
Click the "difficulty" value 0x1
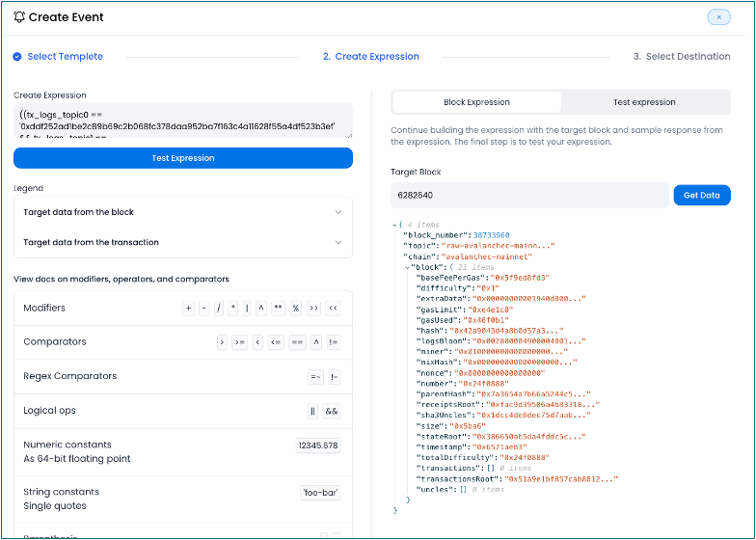[x=488, y=288]
